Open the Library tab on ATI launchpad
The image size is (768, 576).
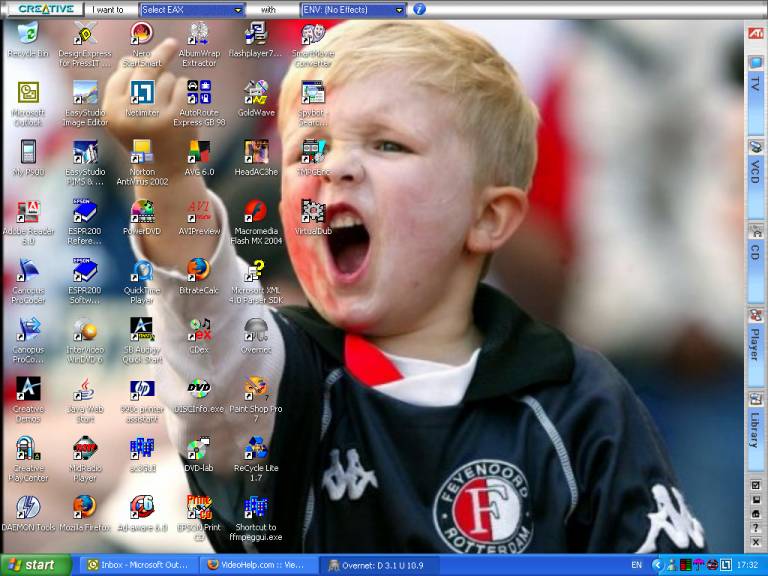point(755,431)
